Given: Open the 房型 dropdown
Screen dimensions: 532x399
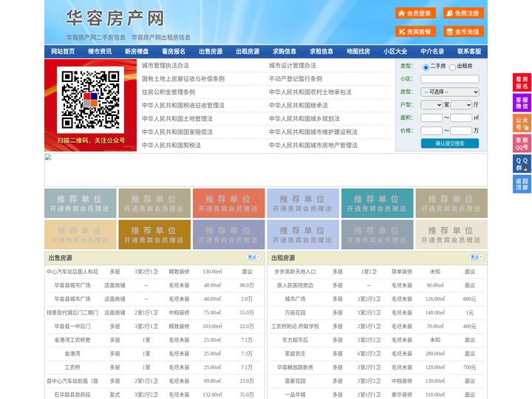Looking at the screenshot, I should coord(450,92).
